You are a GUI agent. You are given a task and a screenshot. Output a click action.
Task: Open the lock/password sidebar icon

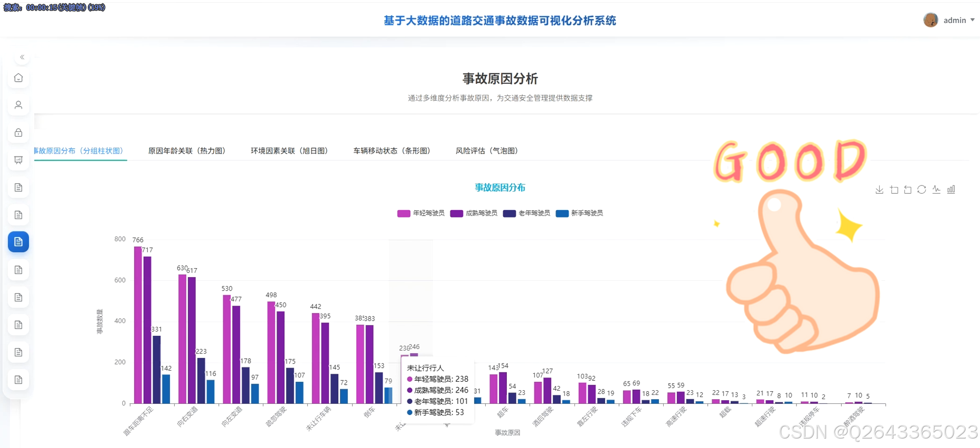click(x=18, y=133)
